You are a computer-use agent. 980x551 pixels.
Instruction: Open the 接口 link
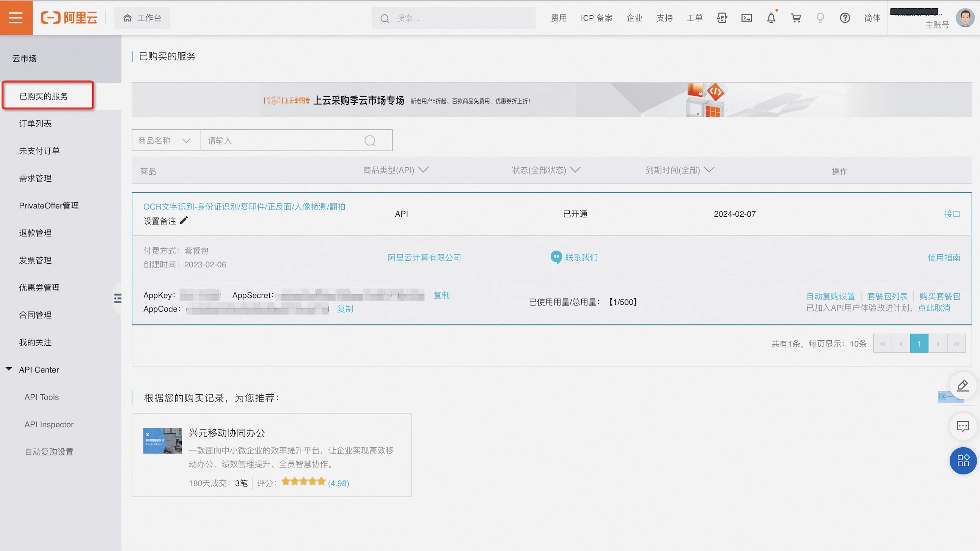(952, 214)
